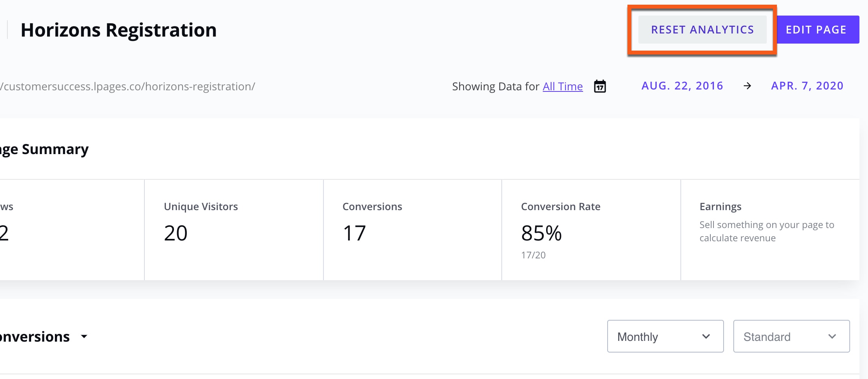The height and width of the screenshot is (379, 868).
Task: Click the Showing Data for label
Action: coord(495,86)
